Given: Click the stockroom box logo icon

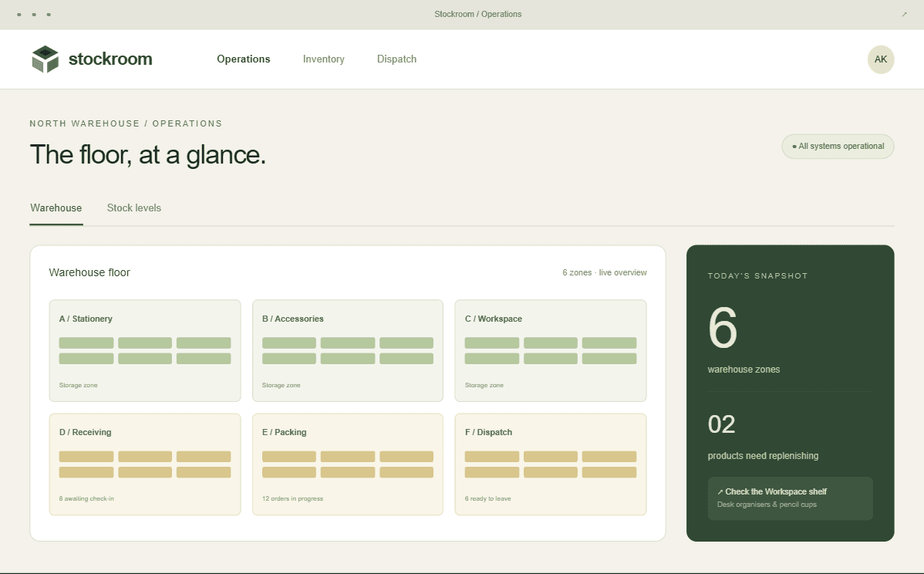Looking at the screenshot, I should pos(46,59).
